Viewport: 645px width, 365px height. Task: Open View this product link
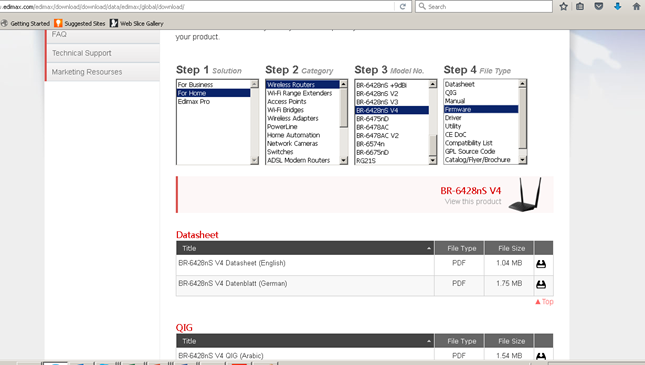473,201
